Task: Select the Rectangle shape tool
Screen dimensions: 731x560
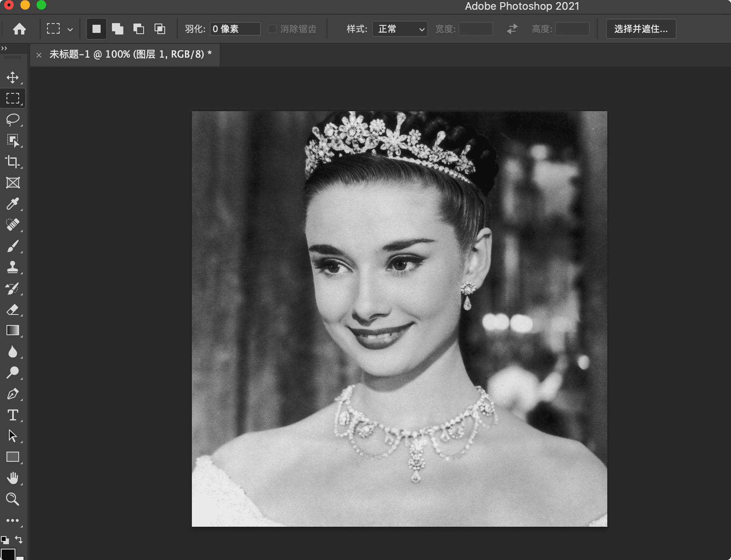Action: coord(13,457)
